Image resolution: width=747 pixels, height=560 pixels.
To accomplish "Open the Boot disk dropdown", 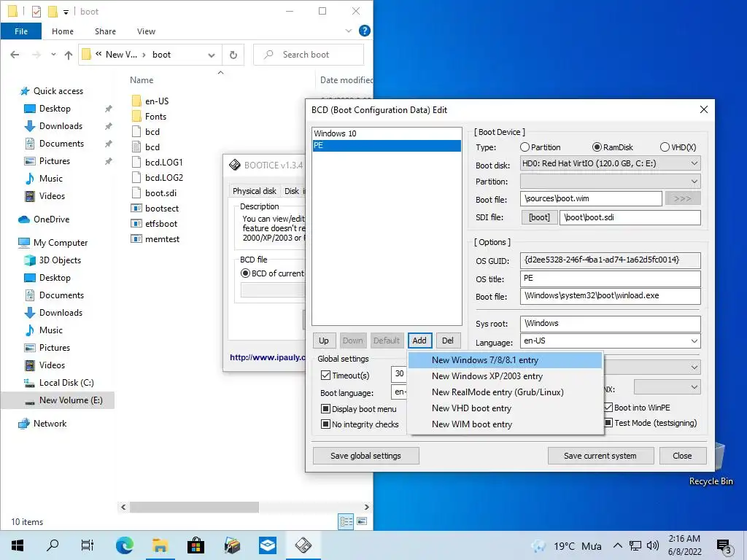I will (694, 163).
